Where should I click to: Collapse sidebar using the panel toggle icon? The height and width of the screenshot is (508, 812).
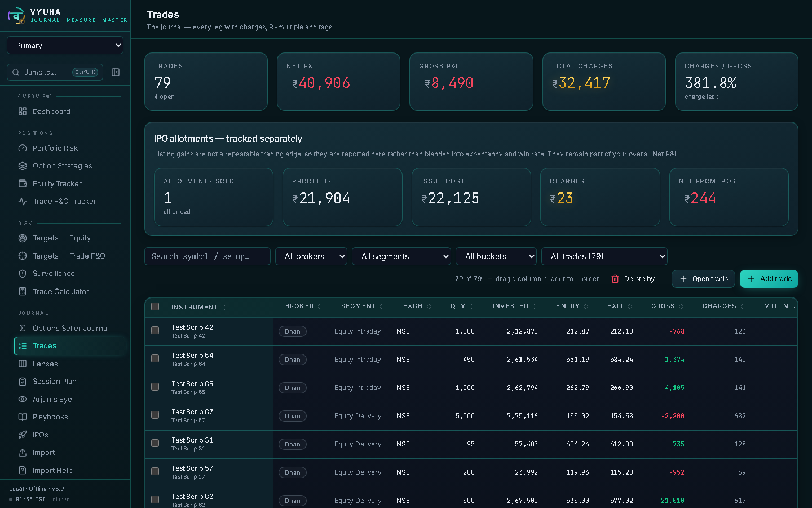(x=116, y=72)
